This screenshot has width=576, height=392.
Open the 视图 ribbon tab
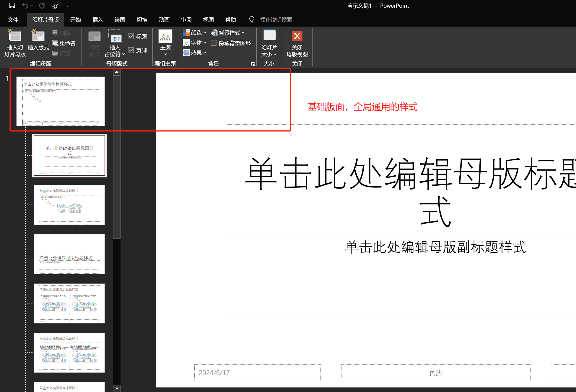click(x=208, y=19)
